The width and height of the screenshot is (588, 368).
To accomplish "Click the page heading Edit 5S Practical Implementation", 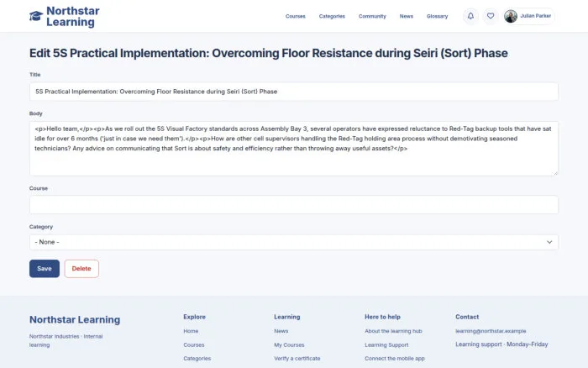I will point(269,53).
